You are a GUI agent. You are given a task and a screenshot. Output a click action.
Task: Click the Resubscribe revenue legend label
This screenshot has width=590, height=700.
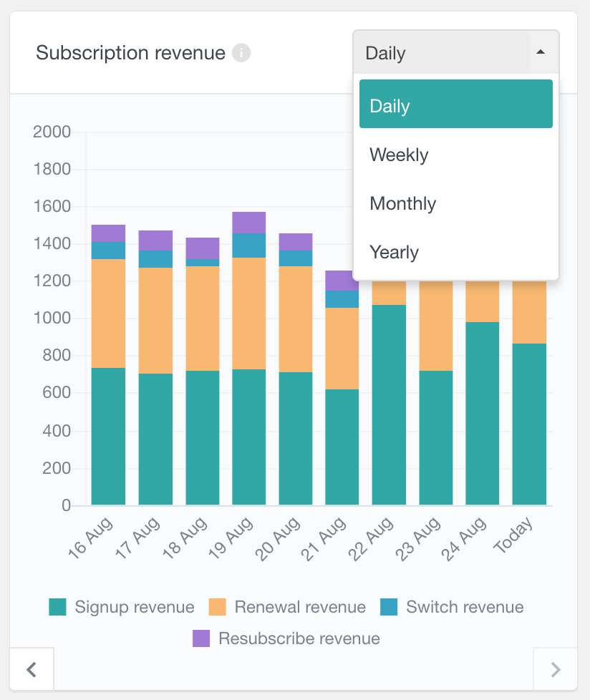coord(299,638)
